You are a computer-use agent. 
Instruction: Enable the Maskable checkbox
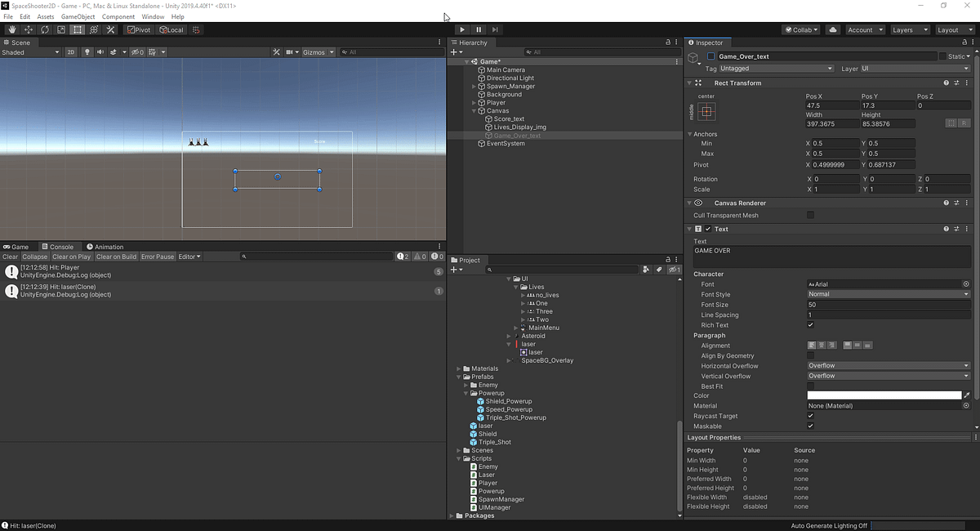[810, 426]
